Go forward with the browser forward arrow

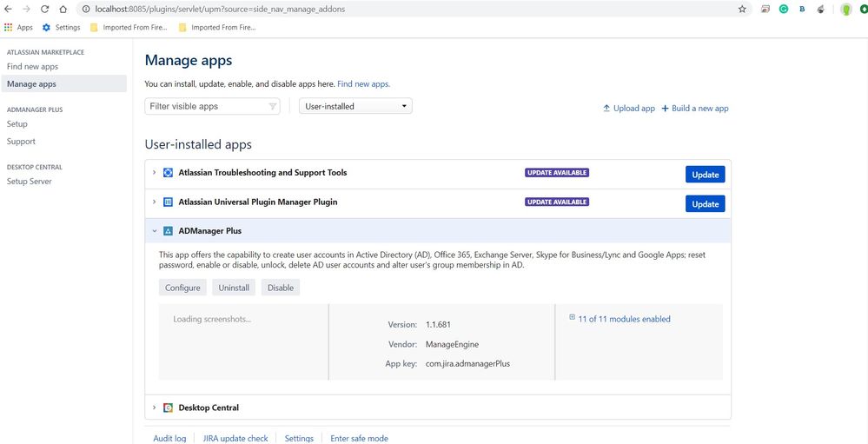click(x=26, y=9)
